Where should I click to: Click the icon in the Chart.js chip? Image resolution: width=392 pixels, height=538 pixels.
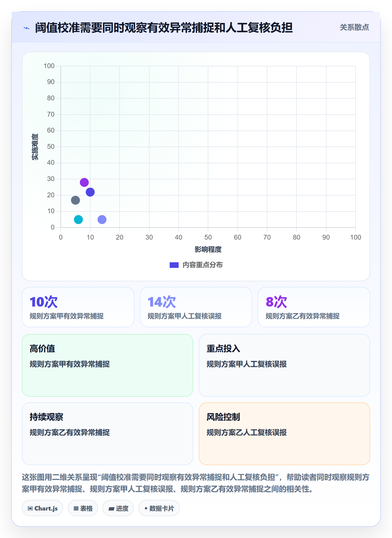(x=30, y=509)
